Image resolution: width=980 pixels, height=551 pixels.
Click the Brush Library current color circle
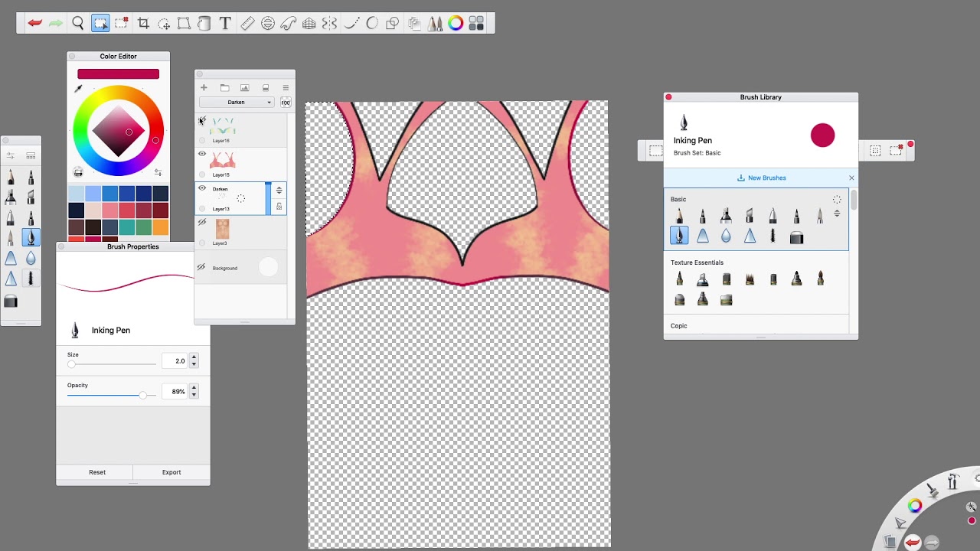[822, 135]
